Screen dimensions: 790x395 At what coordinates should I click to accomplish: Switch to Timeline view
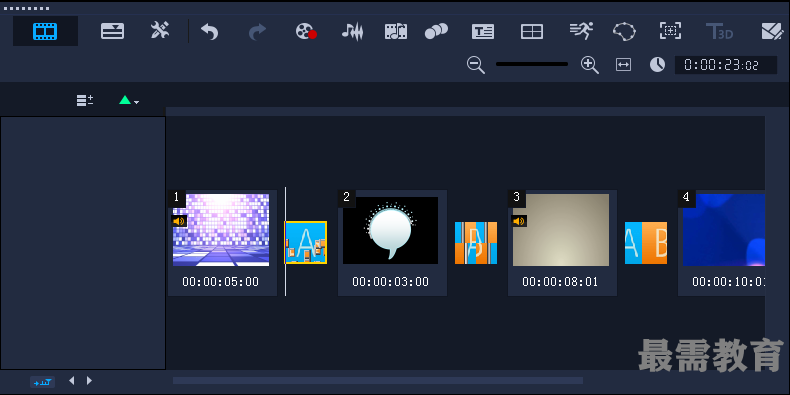(112, 31)
